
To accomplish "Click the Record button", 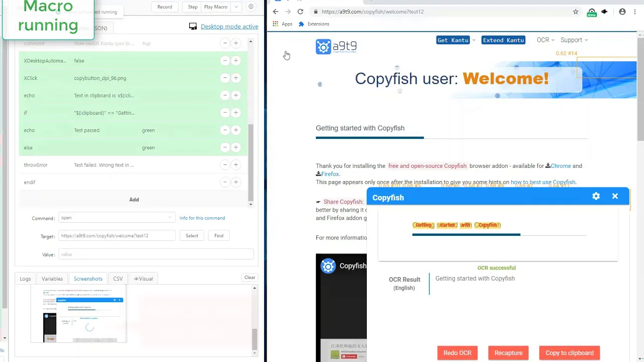I will coord(165,7).
